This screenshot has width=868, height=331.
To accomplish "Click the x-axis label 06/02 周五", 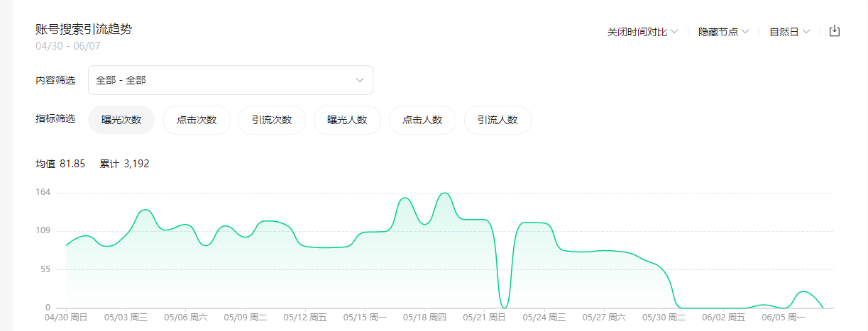I will (x=723, y=319).
